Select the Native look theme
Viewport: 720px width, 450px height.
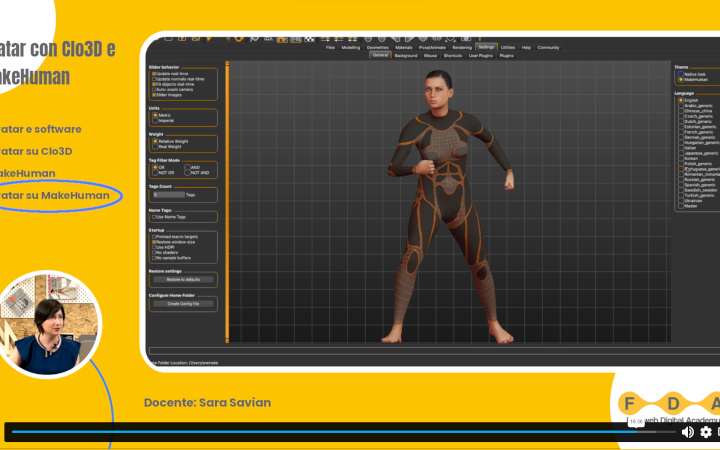click(680, 73)
